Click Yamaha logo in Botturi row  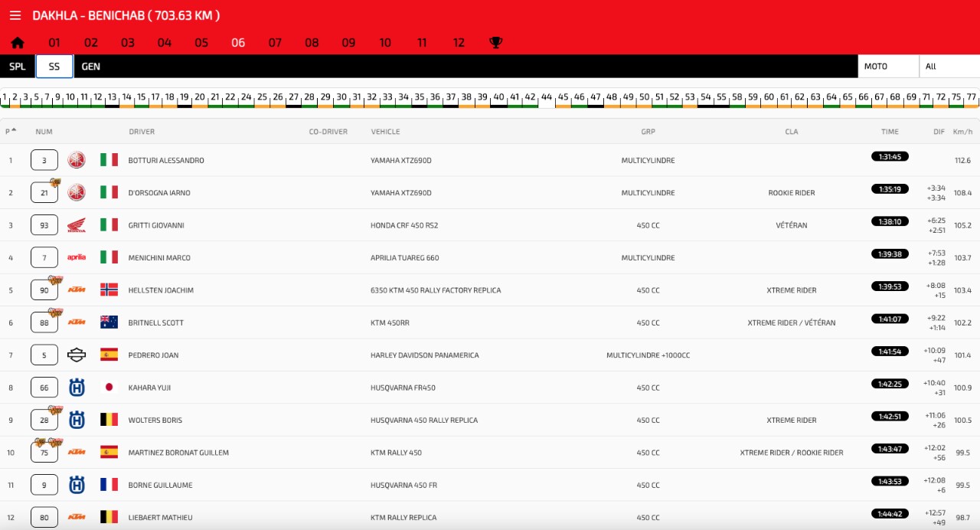pos(77,160)
